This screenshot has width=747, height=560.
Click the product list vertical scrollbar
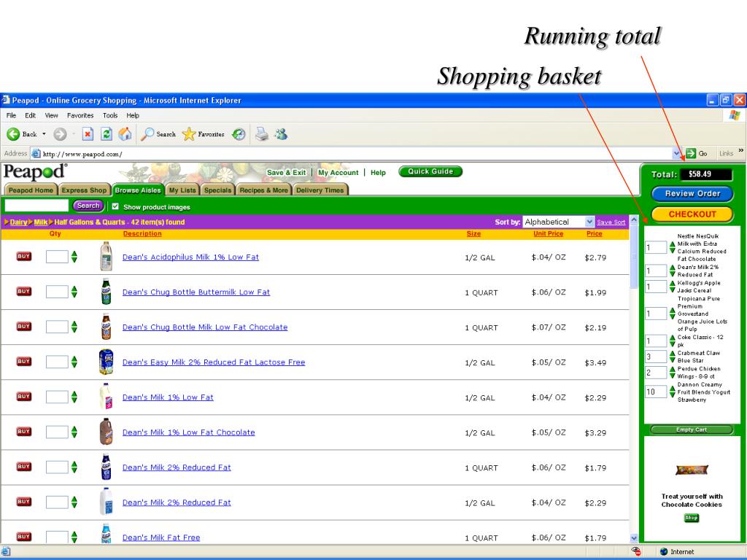tap(634, 378)
